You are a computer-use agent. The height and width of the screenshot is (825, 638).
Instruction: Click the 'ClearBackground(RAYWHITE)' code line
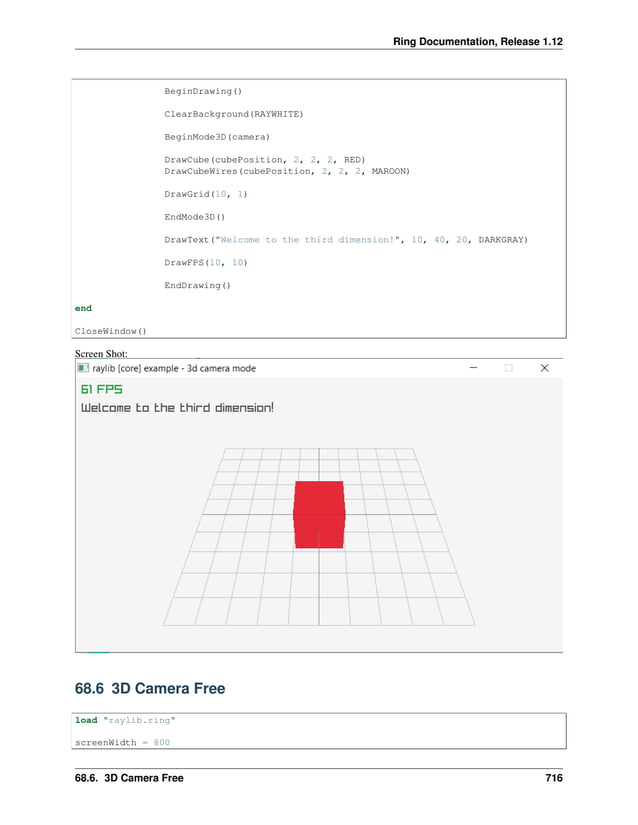click(x=234, y=114)
